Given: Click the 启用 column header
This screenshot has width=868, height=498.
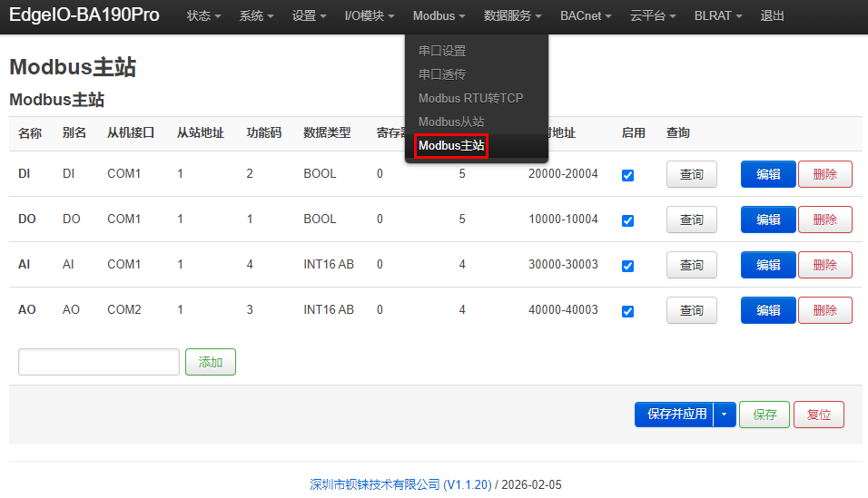Looking at the screenshot, I should tap(633, 132).
